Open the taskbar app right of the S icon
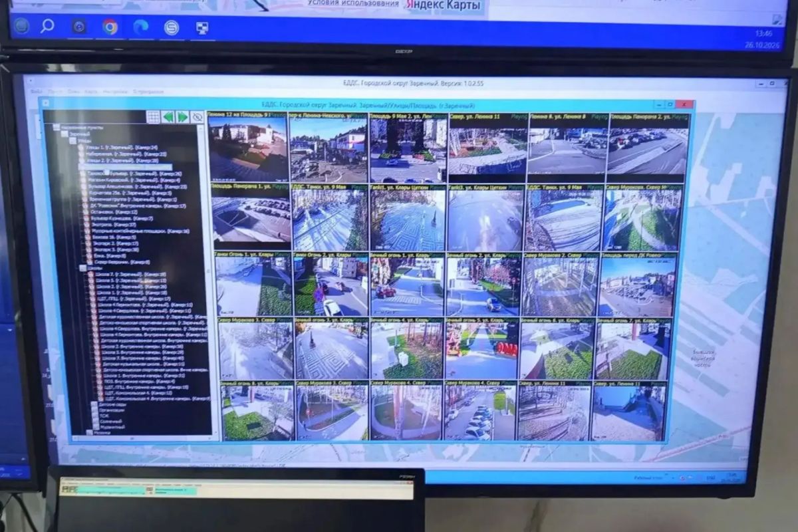 coord(202,27)
